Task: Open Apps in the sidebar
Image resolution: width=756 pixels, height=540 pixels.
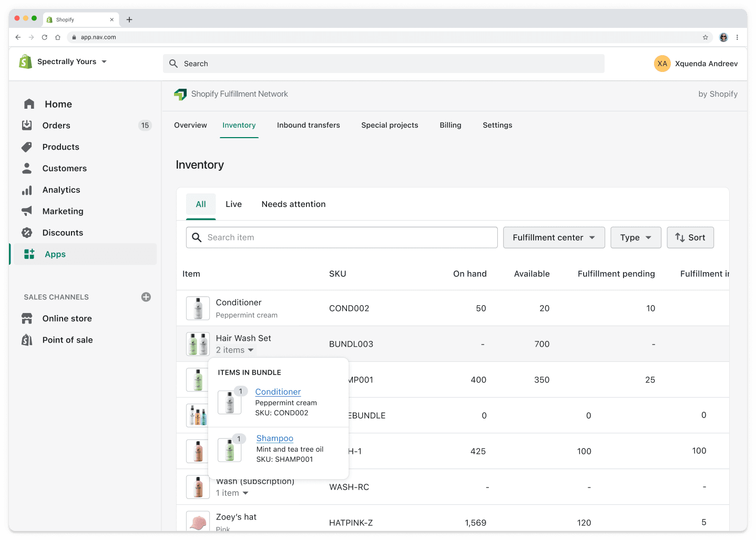Action: (84, 254)
